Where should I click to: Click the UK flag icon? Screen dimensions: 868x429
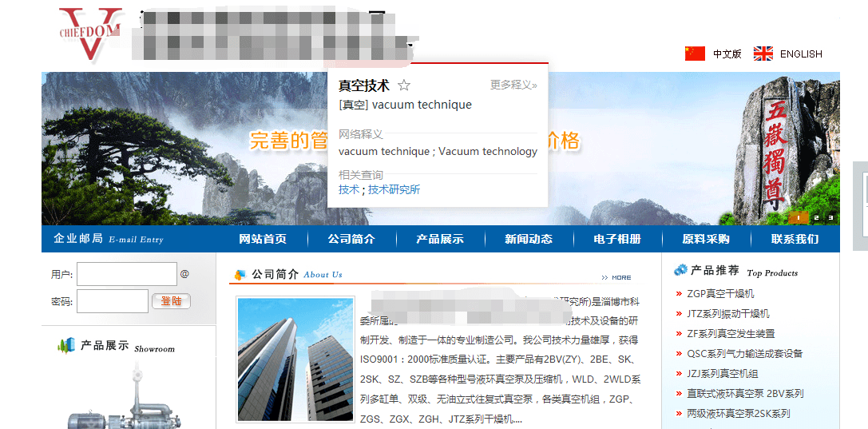coord(763,54)
